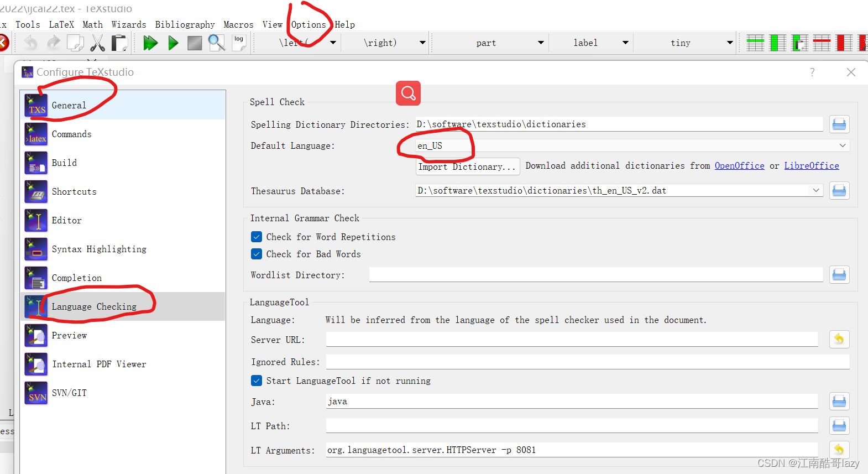
Task: Click the Undo arrow in the toolbar
Action: [x=31, y=43]
